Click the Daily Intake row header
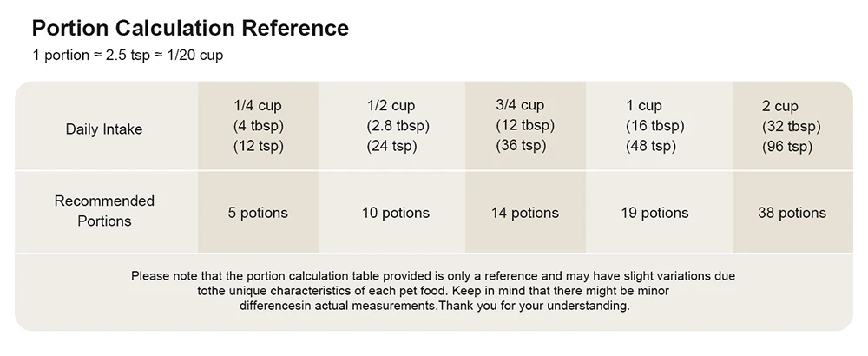Viewport: 868px width, 356px height. (104, 129)
